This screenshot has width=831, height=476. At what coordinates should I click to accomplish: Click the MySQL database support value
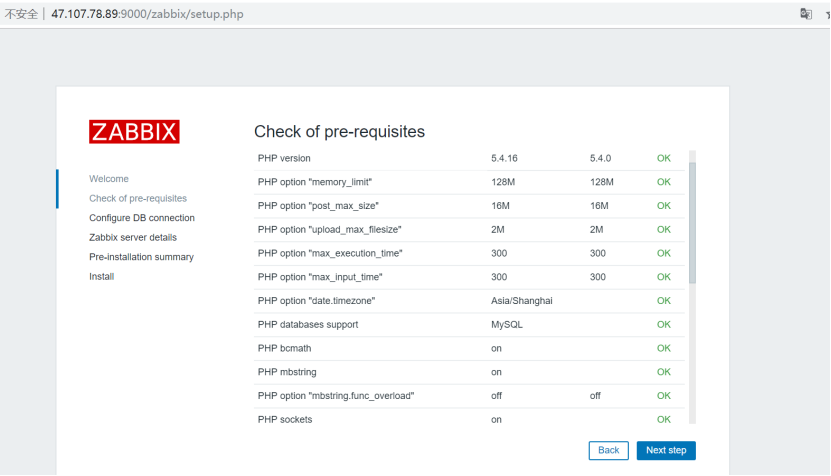pyautogui.click(x=507, y=324)
